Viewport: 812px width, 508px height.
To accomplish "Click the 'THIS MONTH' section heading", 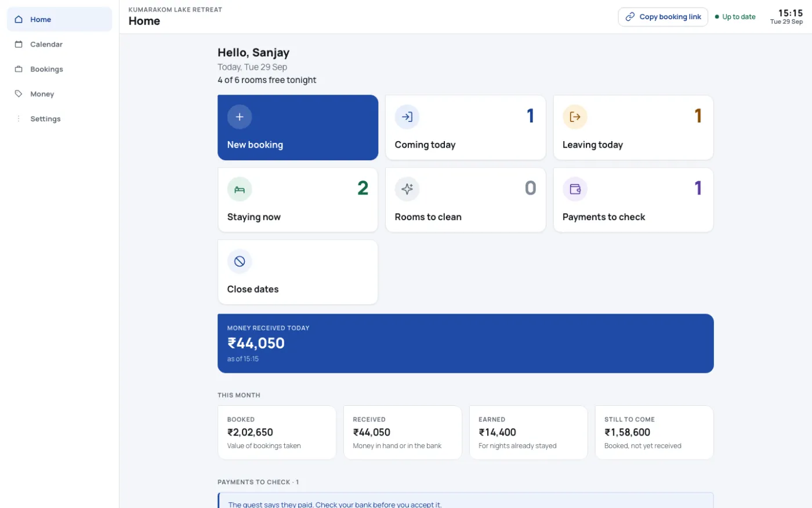I will click(239, 395).
